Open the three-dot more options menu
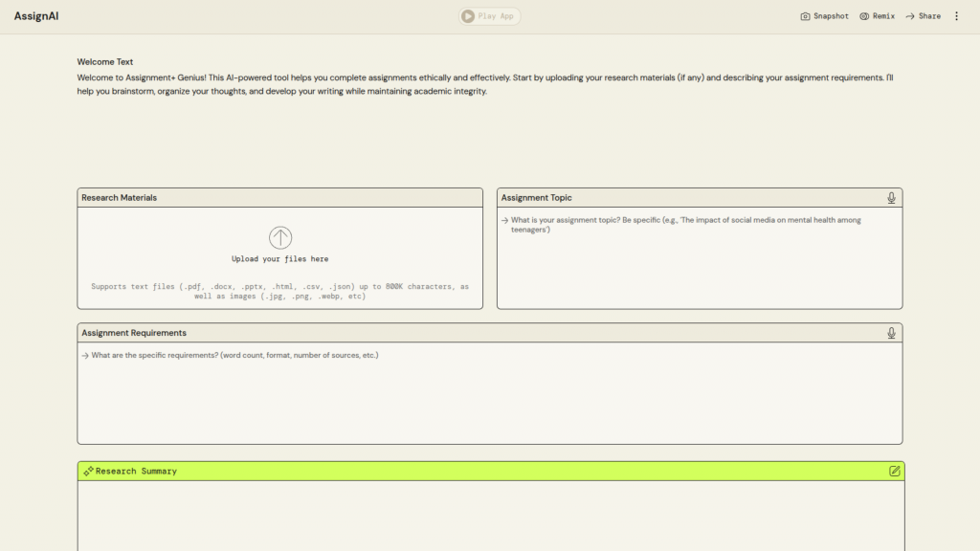 click(x=956, y=16)
